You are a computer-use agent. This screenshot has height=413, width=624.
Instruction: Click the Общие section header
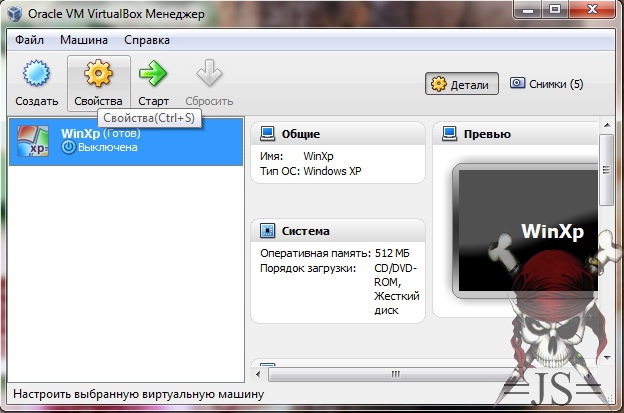click(338, 134)
